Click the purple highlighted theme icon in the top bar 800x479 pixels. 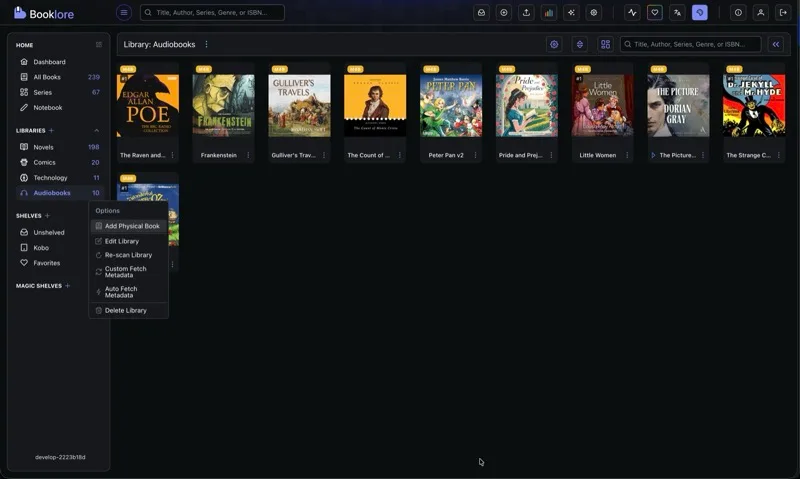pos(699,13)
